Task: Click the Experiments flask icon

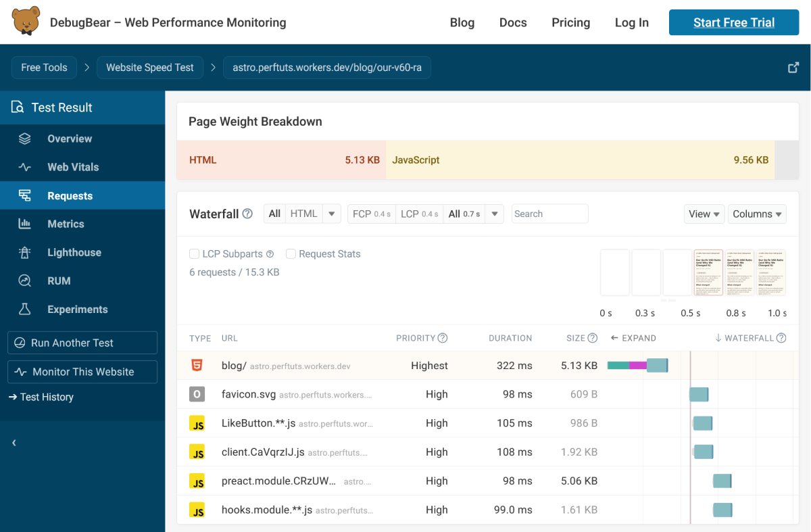Action: 25,309
